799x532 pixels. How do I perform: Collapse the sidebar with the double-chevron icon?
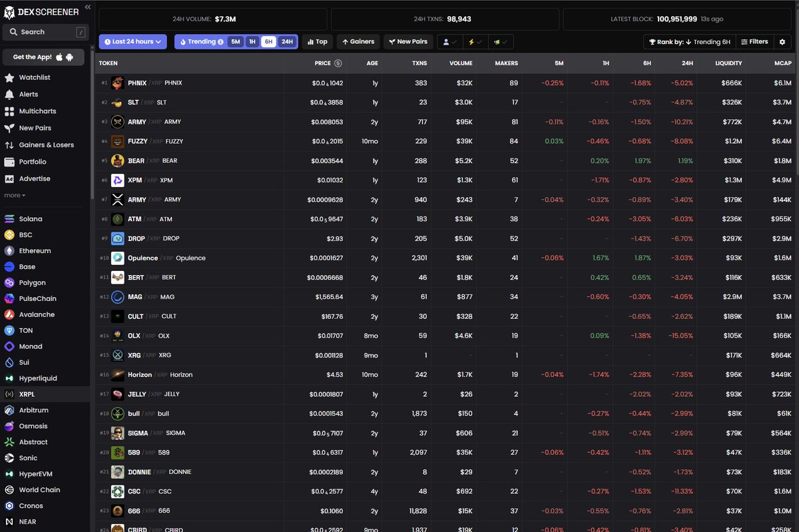tap(88, 7)
